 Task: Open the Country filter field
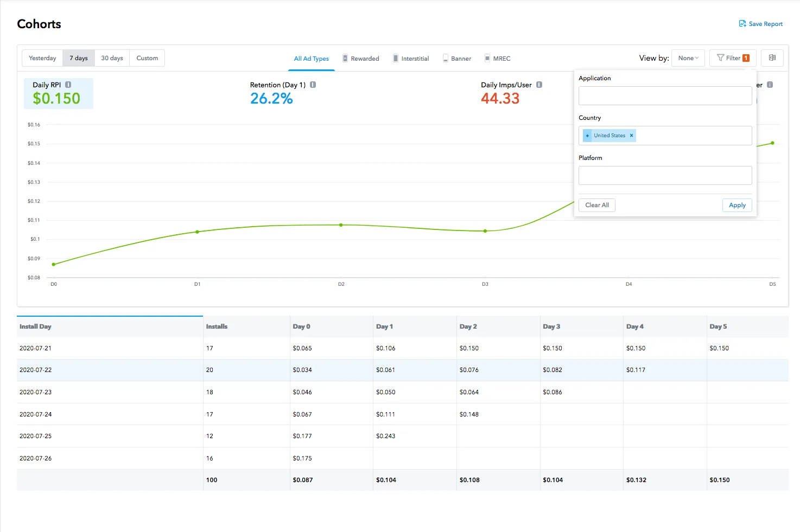tap(665, 136)
